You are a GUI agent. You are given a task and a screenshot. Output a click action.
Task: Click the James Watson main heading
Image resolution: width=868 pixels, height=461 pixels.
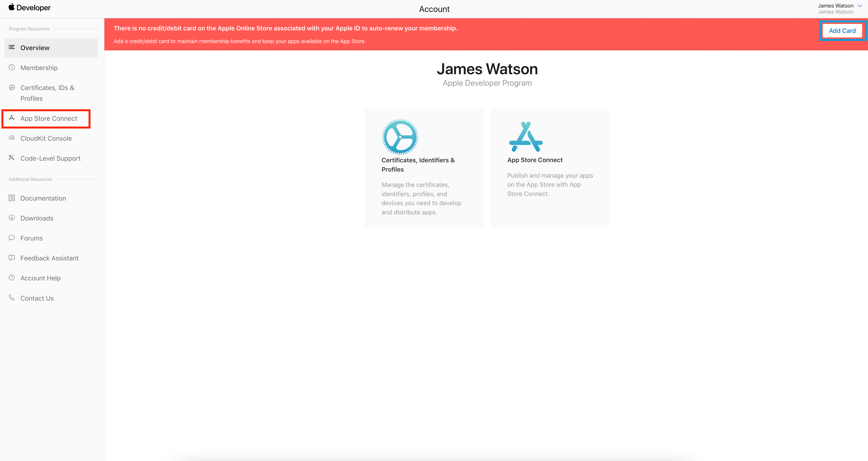[487, 69]
